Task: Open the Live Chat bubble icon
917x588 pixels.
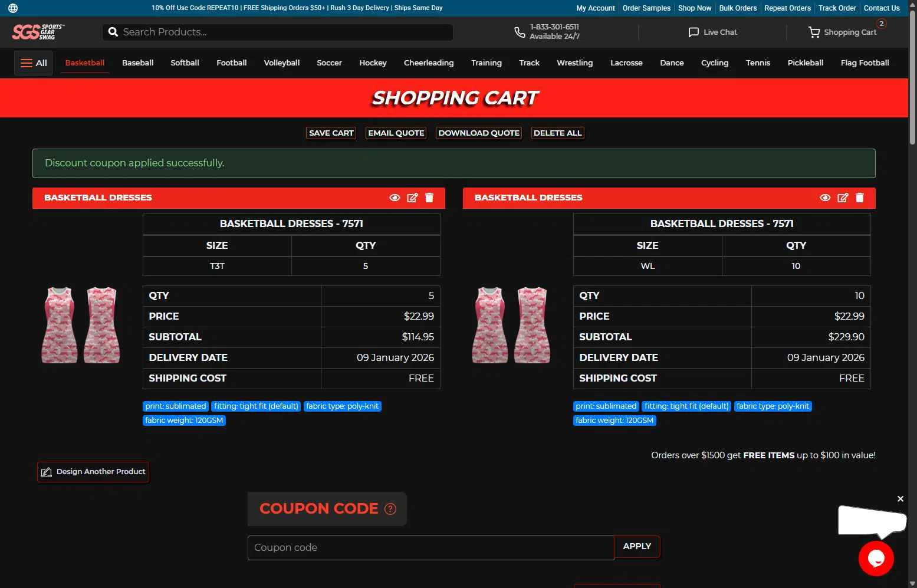Action: [x=693, y=32]
